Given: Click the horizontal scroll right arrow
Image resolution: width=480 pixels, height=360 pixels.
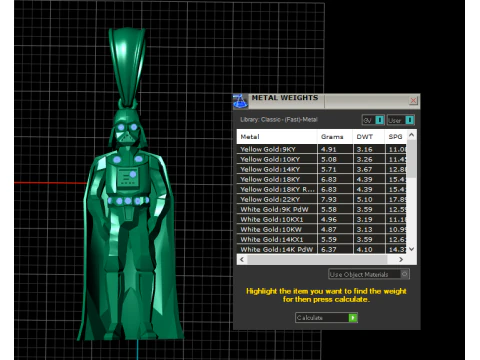Looking at the screenshot, I should pyautogui.click(x=401, y=259).
